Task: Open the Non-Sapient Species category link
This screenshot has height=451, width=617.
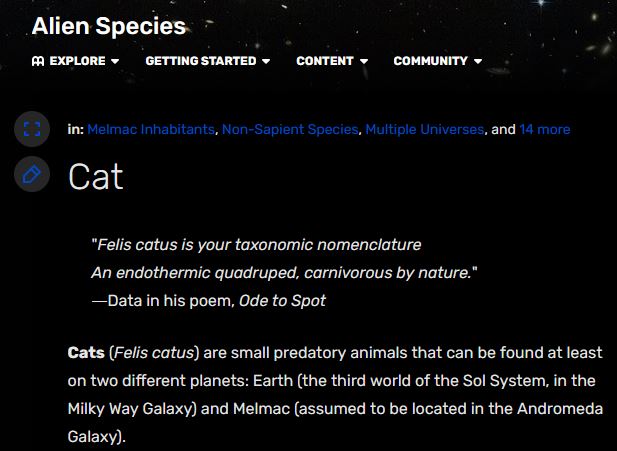Action: click(x=290, y=129)
